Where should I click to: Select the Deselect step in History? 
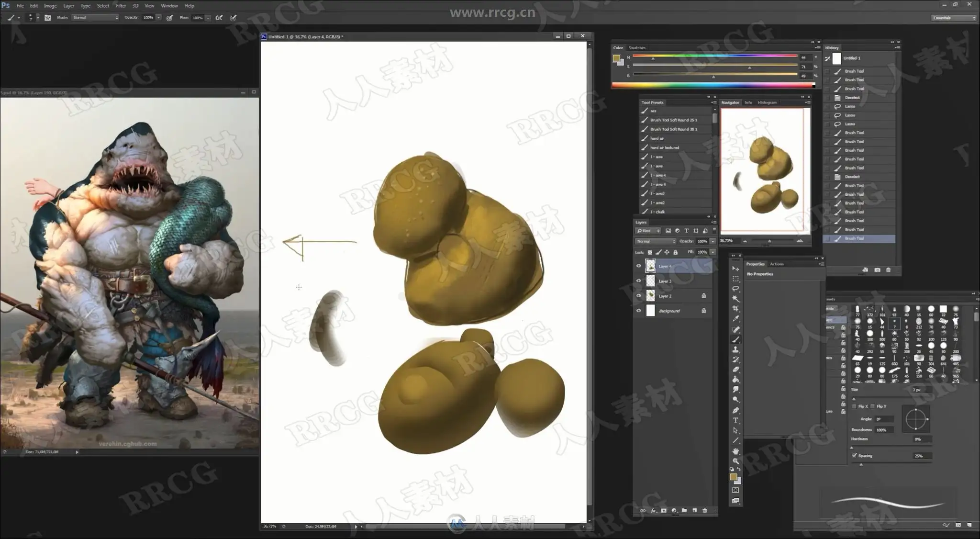tap(852, 98)
